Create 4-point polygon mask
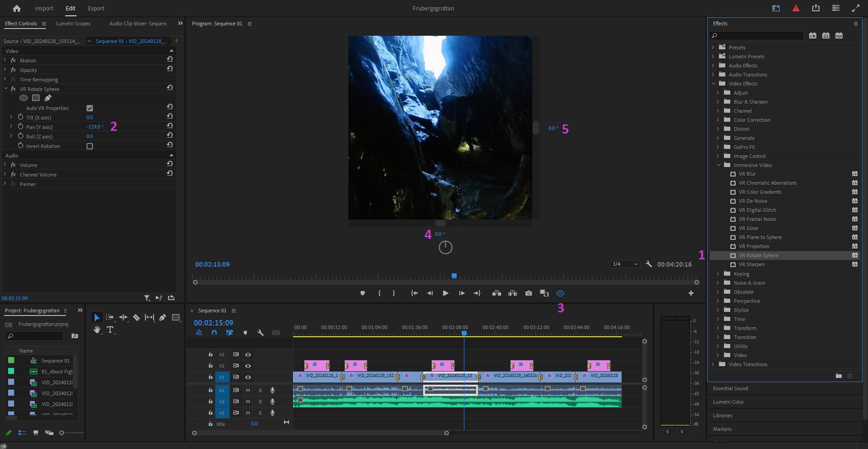The height and width of the screenshot is (449, 868). click(36, 98)
